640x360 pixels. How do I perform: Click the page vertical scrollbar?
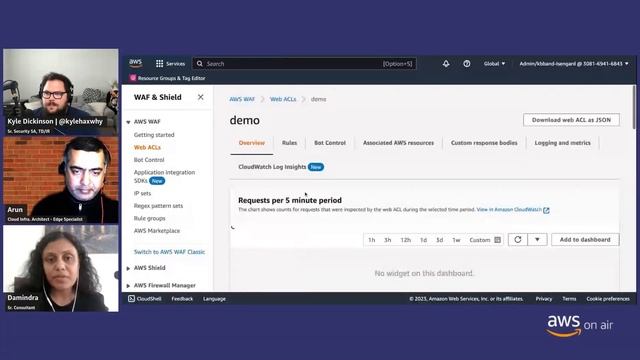point(634,108)
